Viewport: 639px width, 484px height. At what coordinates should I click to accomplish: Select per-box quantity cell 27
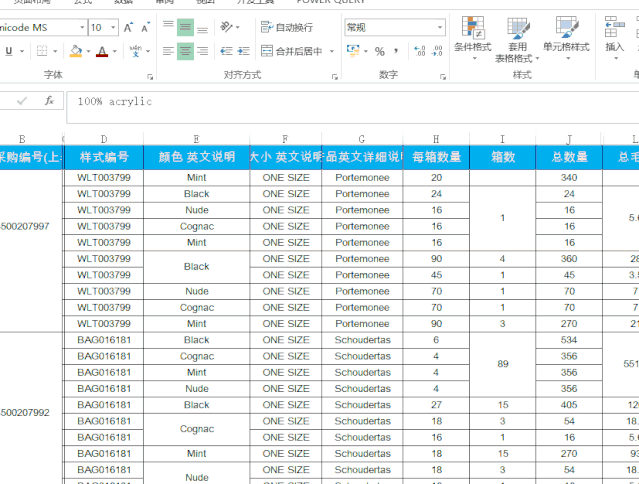pyautogui.click(x=436, y=405)
